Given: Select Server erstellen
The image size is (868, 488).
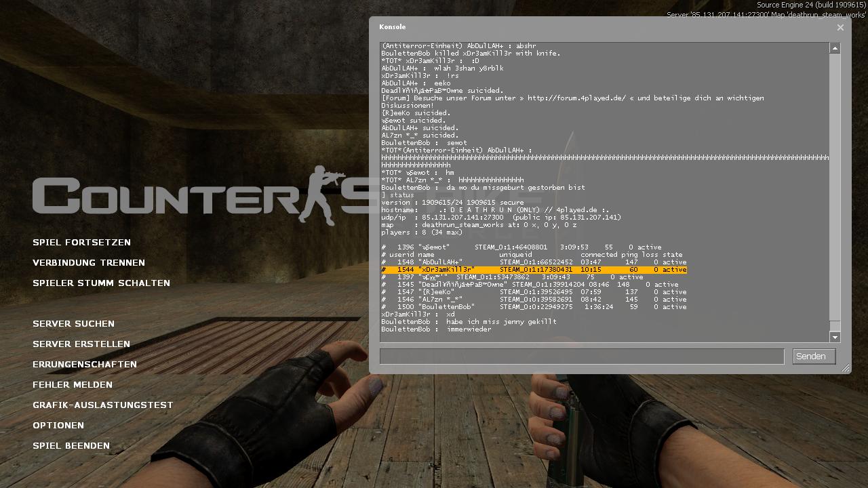Looking at the screenshot, I should (81, 344).
